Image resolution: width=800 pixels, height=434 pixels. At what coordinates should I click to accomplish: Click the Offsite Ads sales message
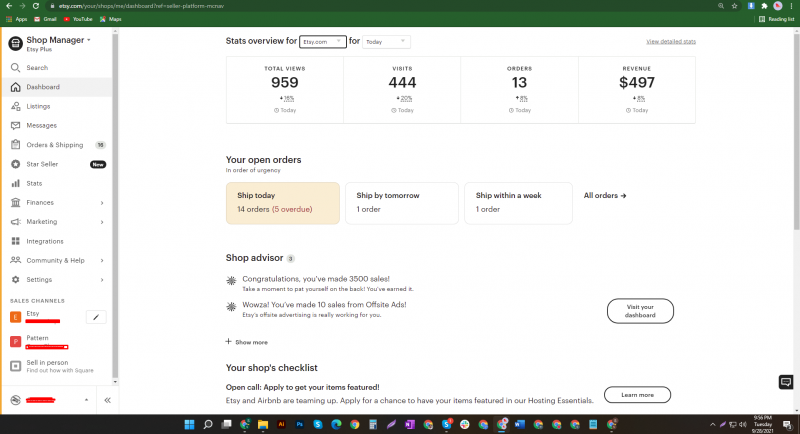tap(324, 304)
